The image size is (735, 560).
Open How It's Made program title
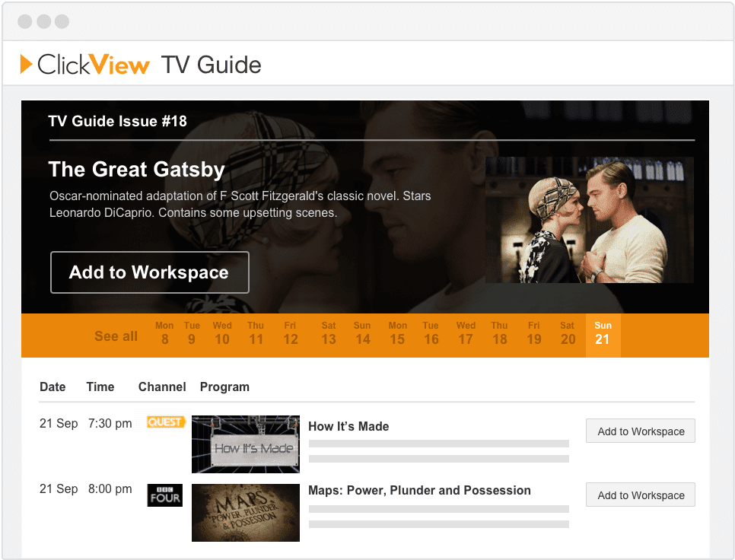point(348,426)
